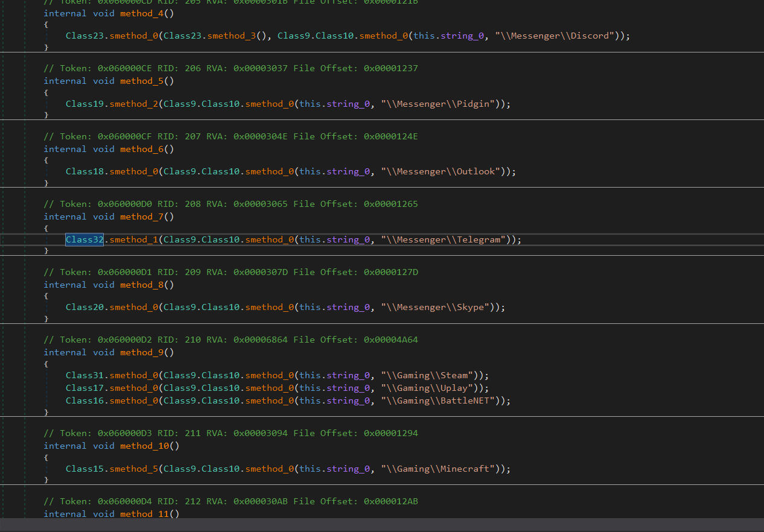Go to Class18 in the Outlook line
This screenshot has height=532, width=764.
coord(84,171)
